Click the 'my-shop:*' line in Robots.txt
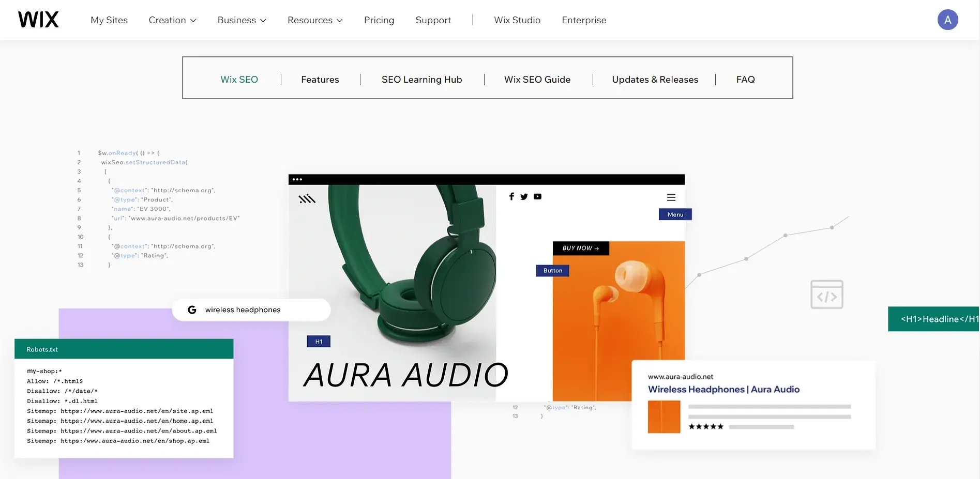Screen dimensions: 980x479 (44, 371)
